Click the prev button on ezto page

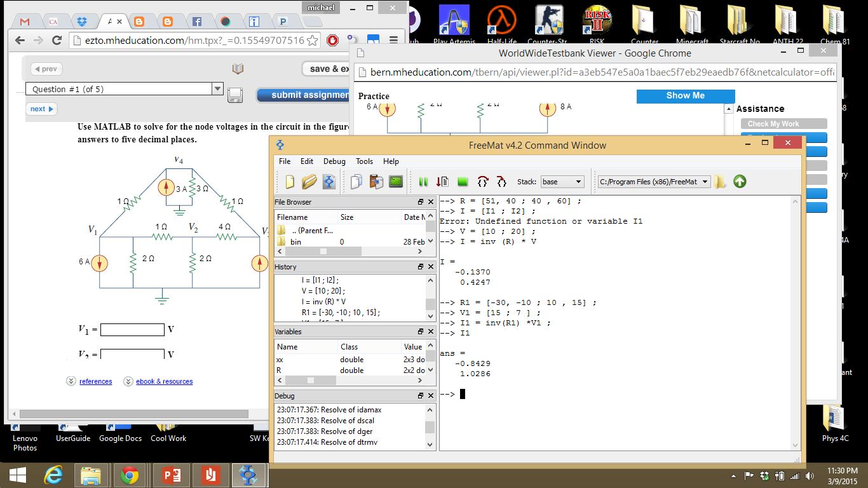click(47, 69)
